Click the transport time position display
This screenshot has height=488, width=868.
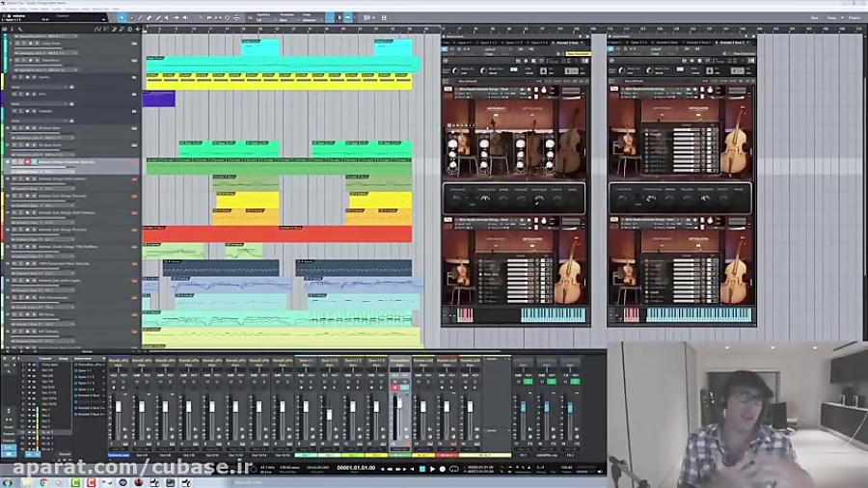click(356, 468)
